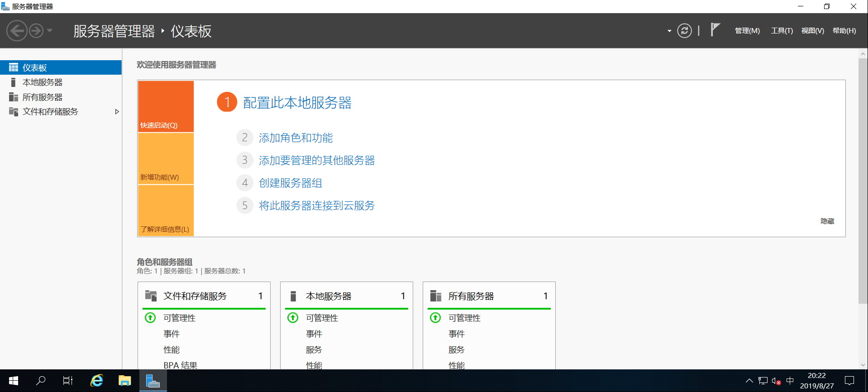868x392 pixels.
Task: Open 事件 in 所有服务器 tile
Action: 457,334
